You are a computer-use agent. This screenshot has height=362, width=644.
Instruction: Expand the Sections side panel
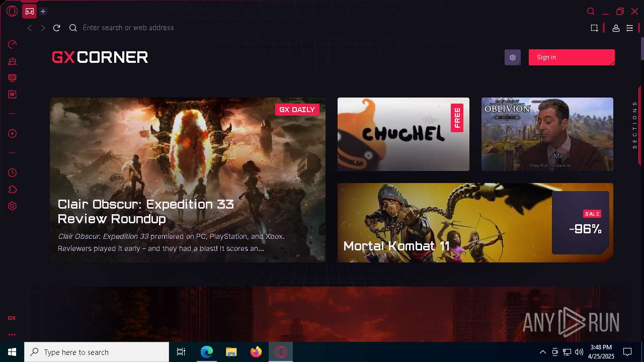point(635,125)
